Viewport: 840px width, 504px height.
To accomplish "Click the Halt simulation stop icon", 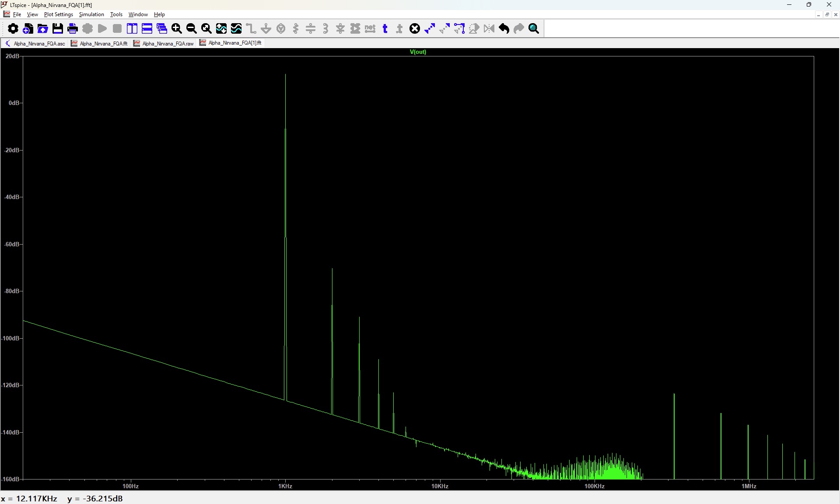I will click(117, 29).
